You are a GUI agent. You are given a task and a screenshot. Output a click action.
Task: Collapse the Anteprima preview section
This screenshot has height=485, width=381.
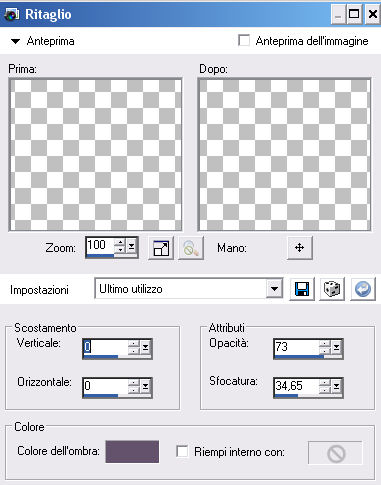click(x=15, y=41)
